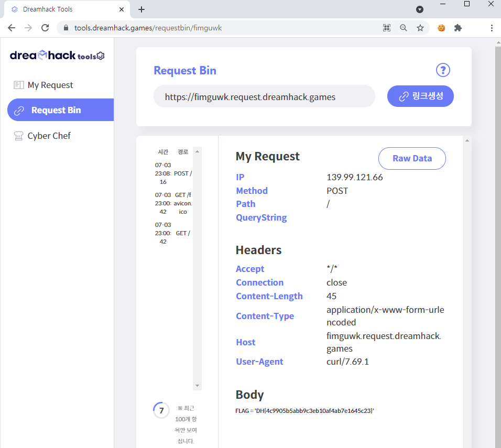501x448 pixels.
Task: Click the Method value POST
Action: (x=337, y=191)
